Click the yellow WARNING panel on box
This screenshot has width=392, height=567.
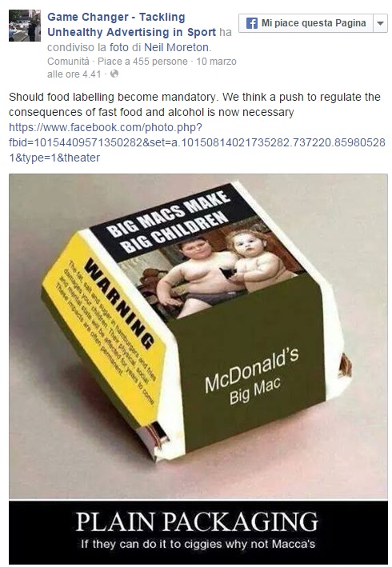pyautogui.click(x=105, y=327)
